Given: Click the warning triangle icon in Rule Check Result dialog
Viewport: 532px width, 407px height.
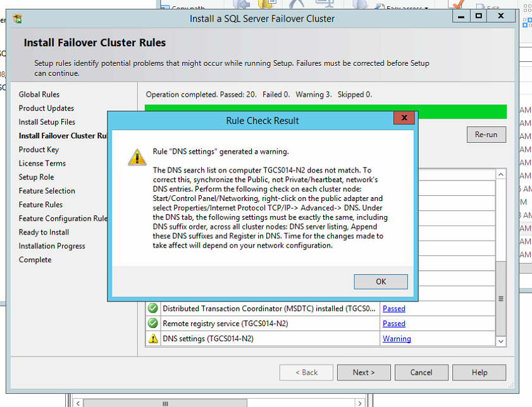Looking at the screenshot, I should tap(137, 157).
